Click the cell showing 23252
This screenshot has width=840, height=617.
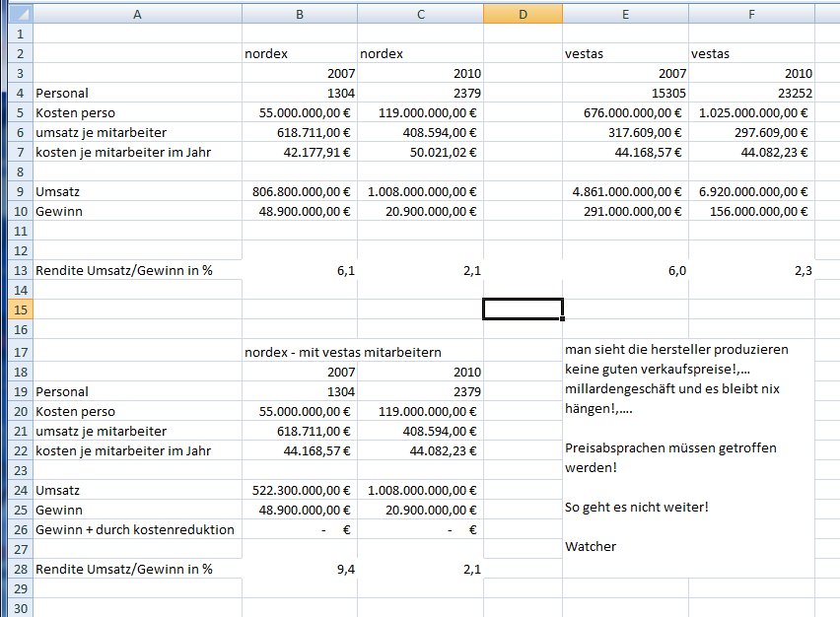click(751, 94)
